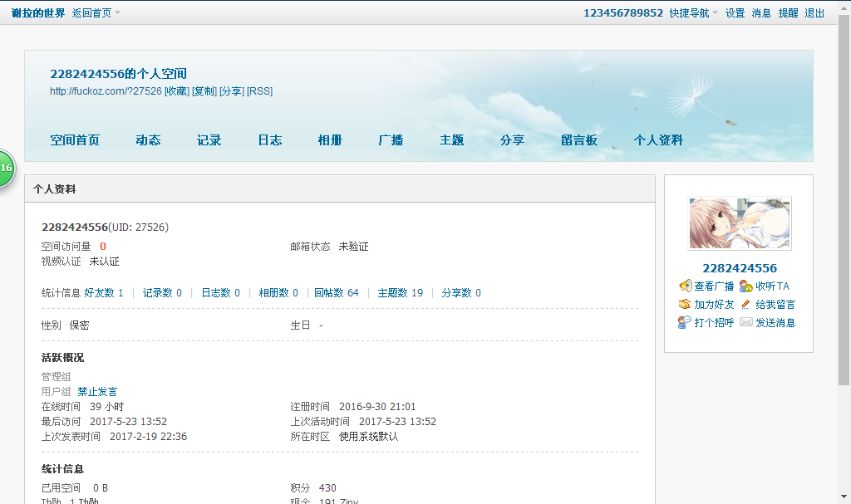851x504 pixels.
Task: Open 设置 in the top bar
Action: pyautogui.click(x=735, y=13)
